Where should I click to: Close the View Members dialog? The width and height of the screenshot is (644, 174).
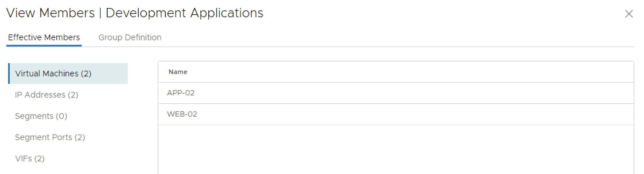629,14
